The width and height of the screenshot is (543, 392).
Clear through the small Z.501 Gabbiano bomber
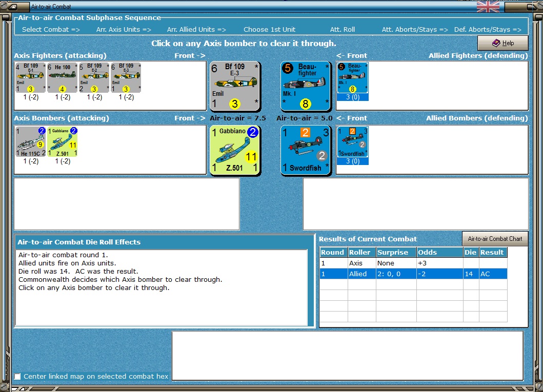[x=63, y=141]
